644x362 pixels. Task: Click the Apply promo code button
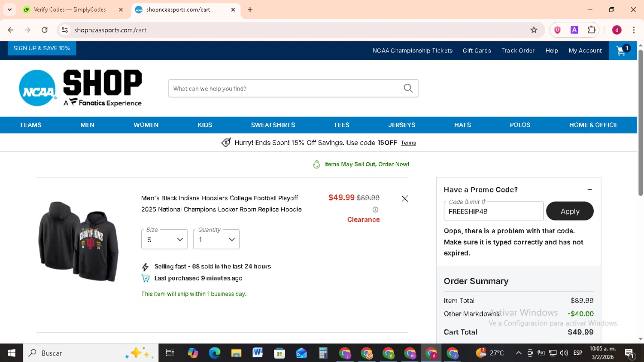click(x=570, y=211)
